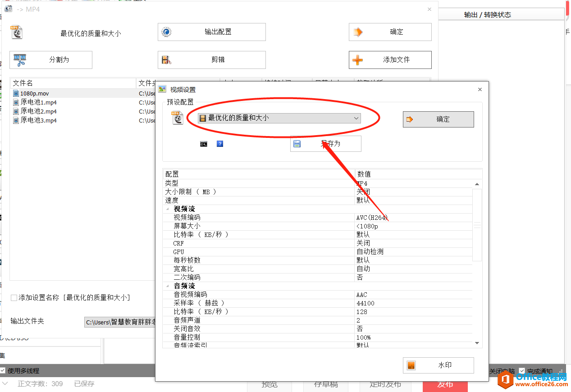Viewport: 571px width, 392px height.
Task: Select 比特率 row under 视频流
Action: pos(318,235)
